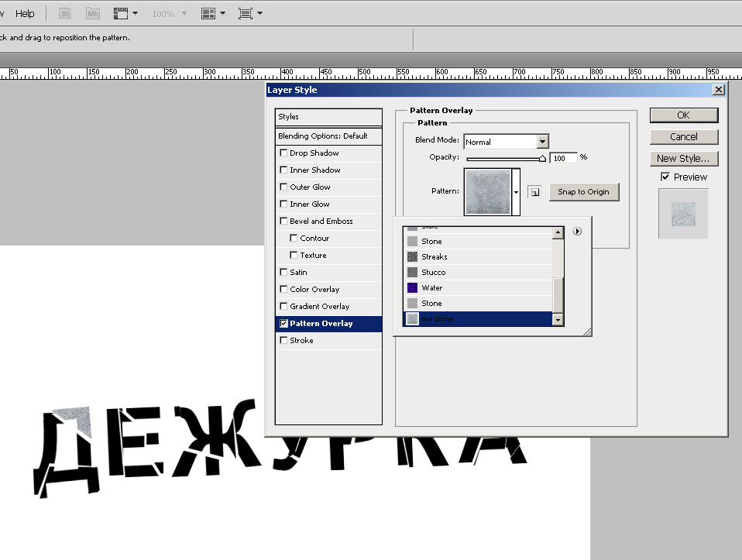The image size is (742, 560).
Task: Enable the Contour checkbox
Action: [294, 238]
